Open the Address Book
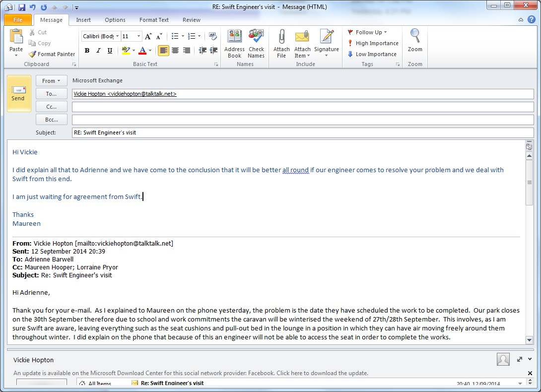This screenshot has width=541, height=392. coord(234,38)
